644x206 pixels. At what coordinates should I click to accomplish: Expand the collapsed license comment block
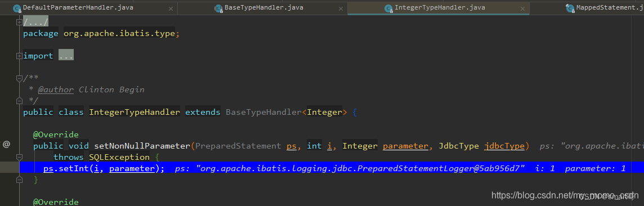(19, 22)
